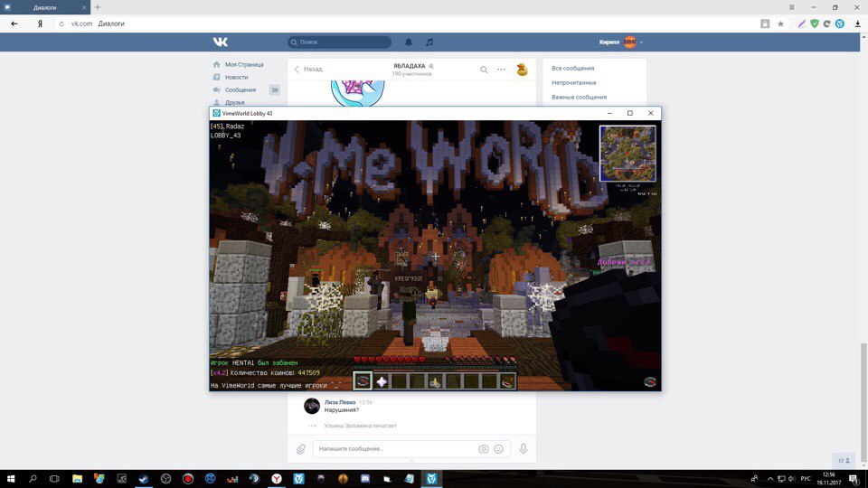Image resolution: width=868 pixels, height=488 pixels.
Task: Open the Windows Start menu
Action: tap(11, 479)
